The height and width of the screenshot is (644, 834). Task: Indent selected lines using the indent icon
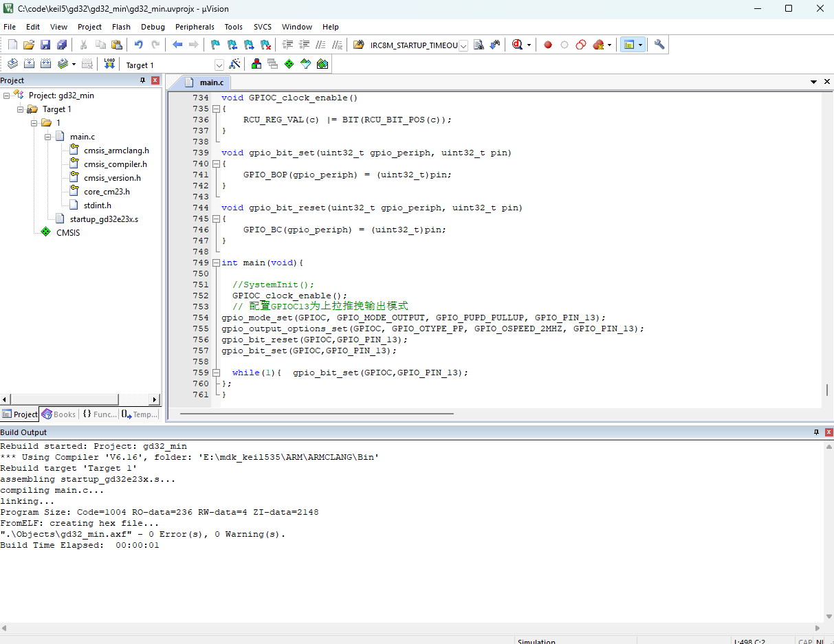287,45
